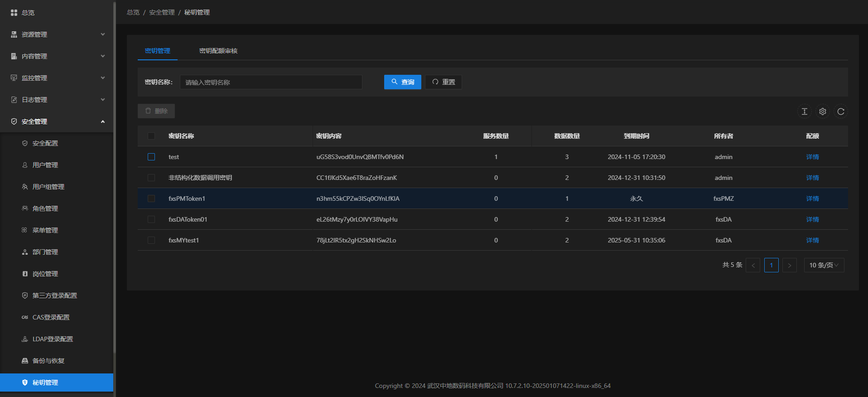This screenshot has height=397, width=868.
Task: Click the 日志管理 log icon
Action: [x=14, y=100]
